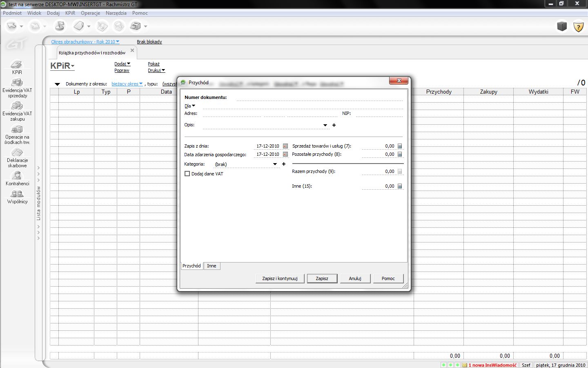This screenshot has width=588, height=368.
Task: Open the KPiR module in sidebar
Action: pyautogui.click(x=17, y=67)
